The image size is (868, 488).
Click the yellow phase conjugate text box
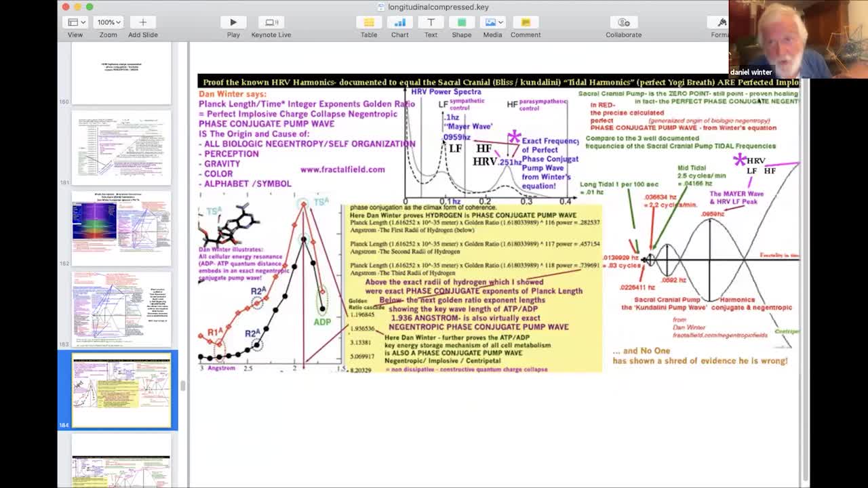[x=474, y=288]
